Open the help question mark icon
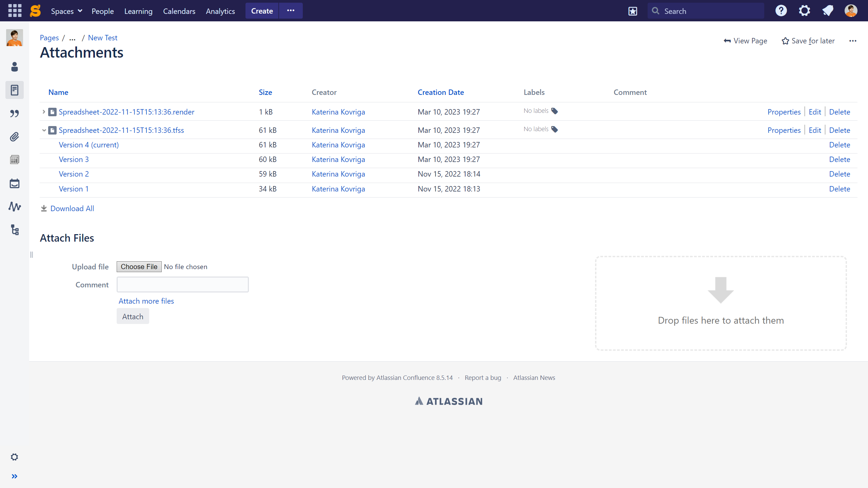The height and width of the screenshot is (488, 868). tap(781, 11)
